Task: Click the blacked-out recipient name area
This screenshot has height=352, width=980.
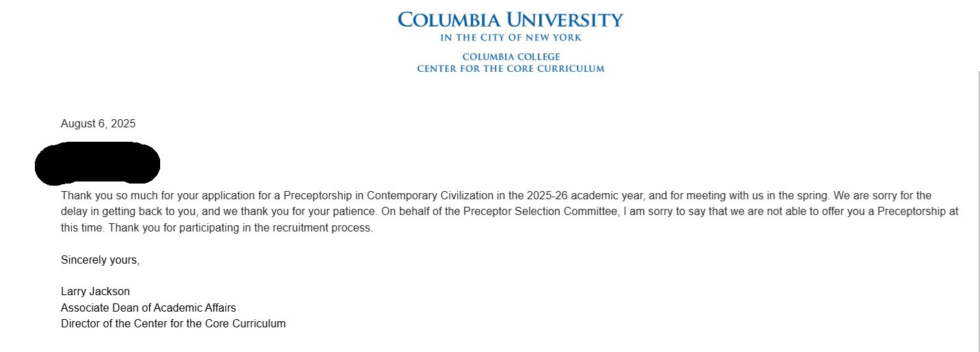Action: 97,164
